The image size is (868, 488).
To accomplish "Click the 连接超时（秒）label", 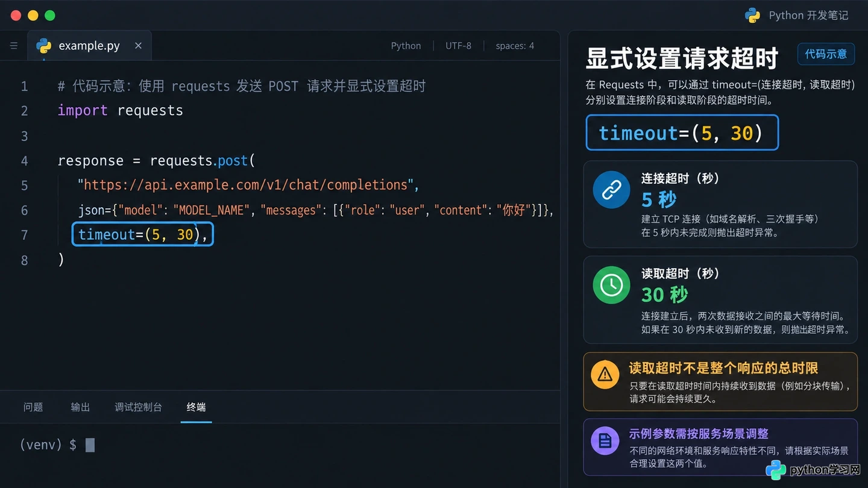I will [x=681, y=178].
